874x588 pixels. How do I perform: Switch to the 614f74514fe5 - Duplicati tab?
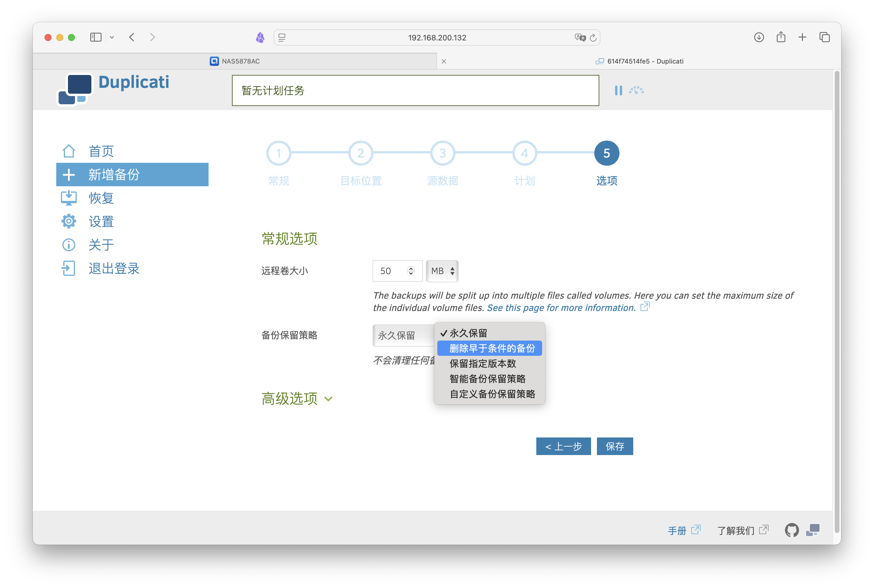[x=639, y=61]
